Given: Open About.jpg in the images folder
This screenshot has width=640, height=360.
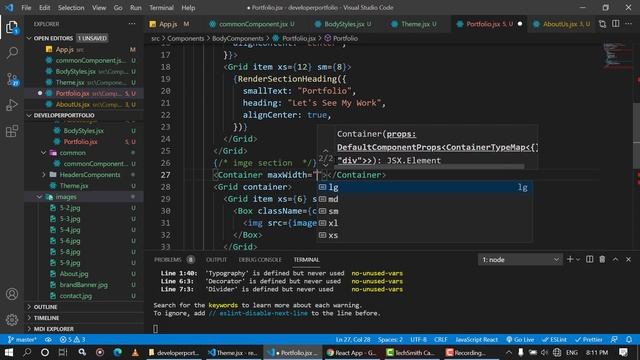Looking at the screenshot, I should 74,274.
